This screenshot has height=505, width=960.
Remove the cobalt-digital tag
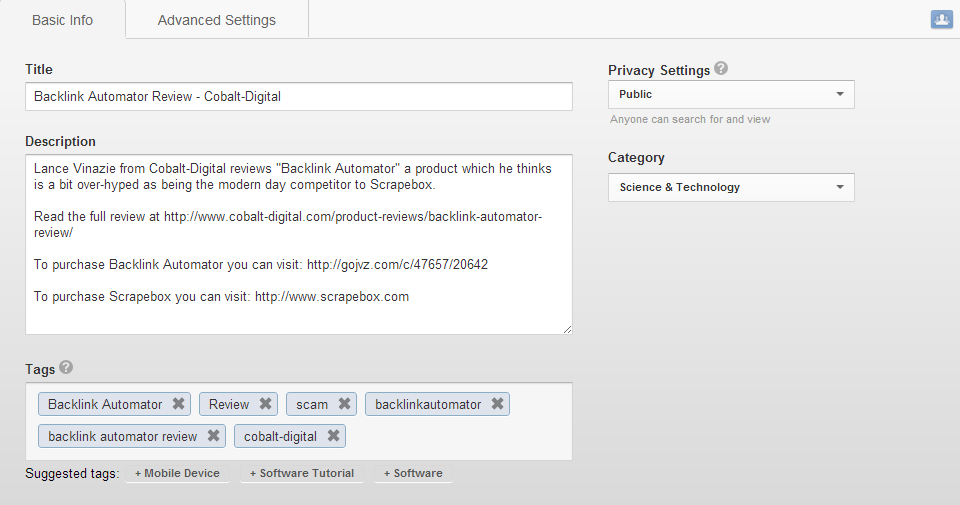click(333, 436)
